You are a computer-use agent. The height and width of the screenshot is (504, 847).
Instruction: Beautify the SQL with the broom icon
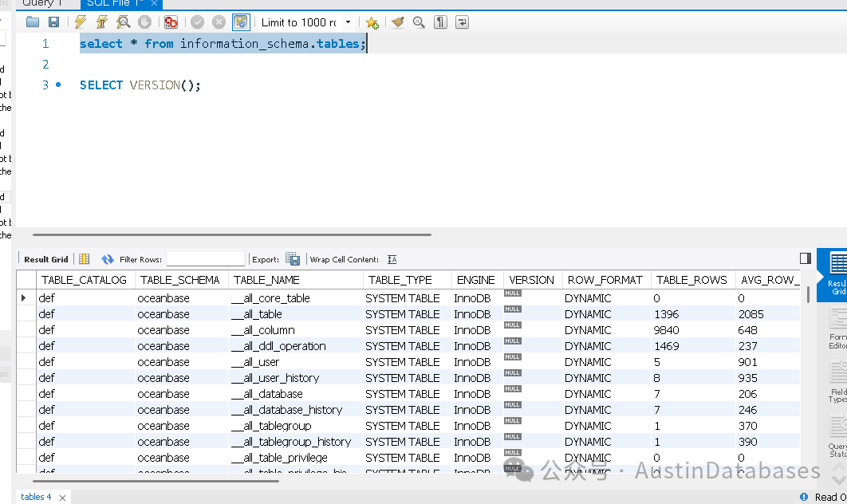(398, 22)
